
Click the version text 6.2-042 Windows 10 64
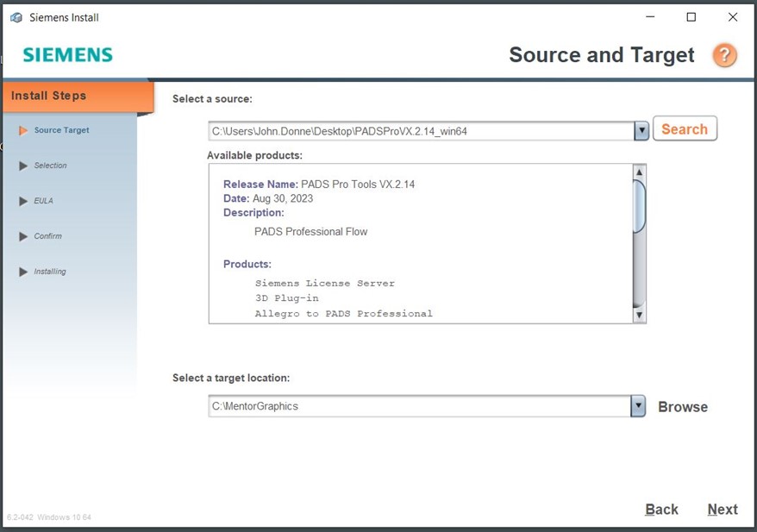[49, 517]
